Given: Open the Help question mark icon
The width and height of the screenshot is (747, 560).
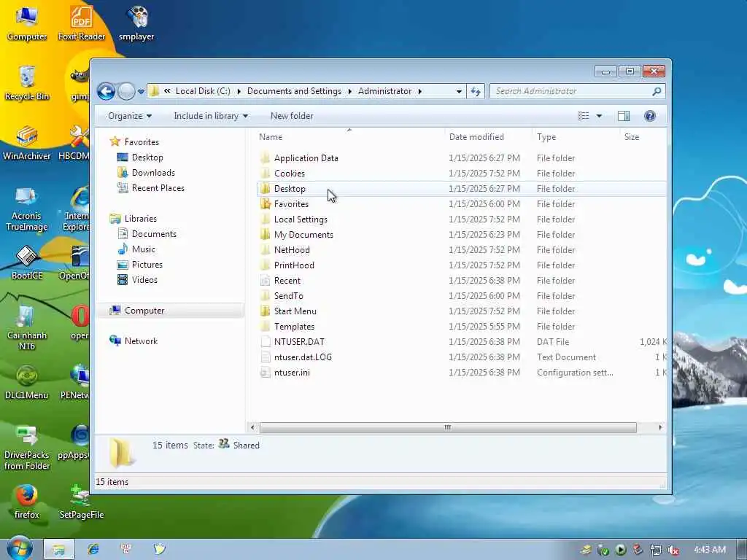Looking at the screenshot, I should (x=649, y=116).
